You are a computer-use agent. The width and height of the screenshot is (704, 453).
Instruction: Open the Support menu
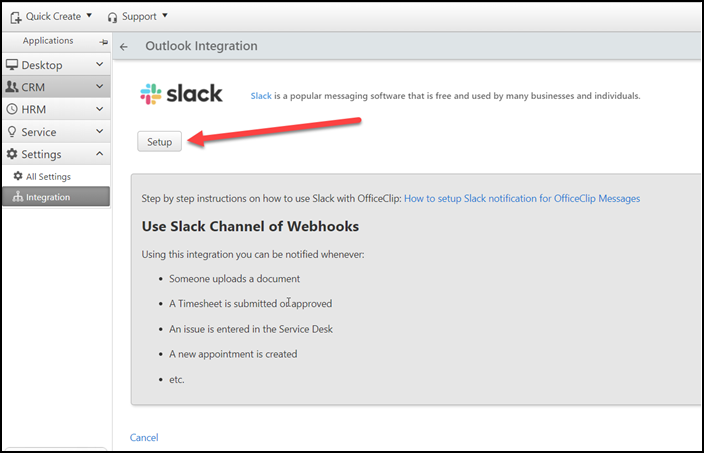(x=137, y=17)
